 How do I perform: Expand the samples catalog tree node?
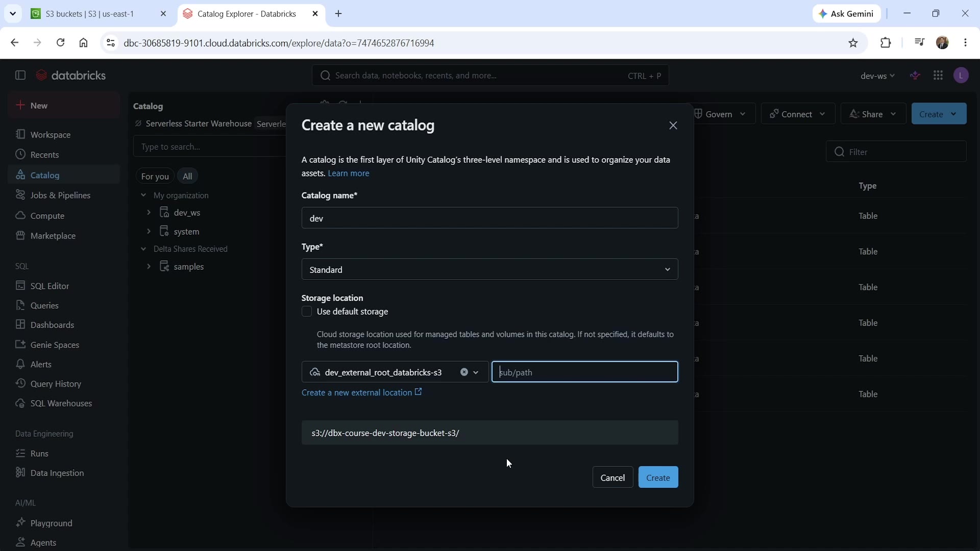(x=149, y=266)
